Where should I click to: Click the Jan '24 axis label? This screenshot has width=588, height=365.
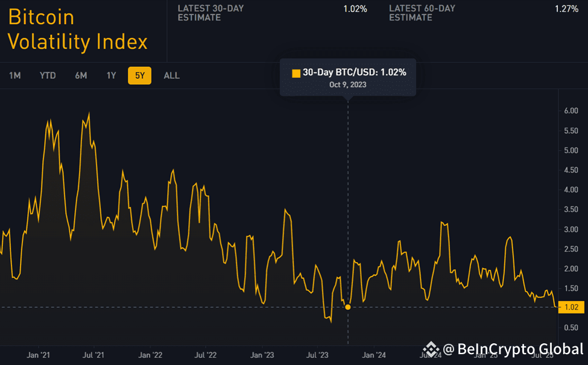pyautogui.click(x=374, y=355)
